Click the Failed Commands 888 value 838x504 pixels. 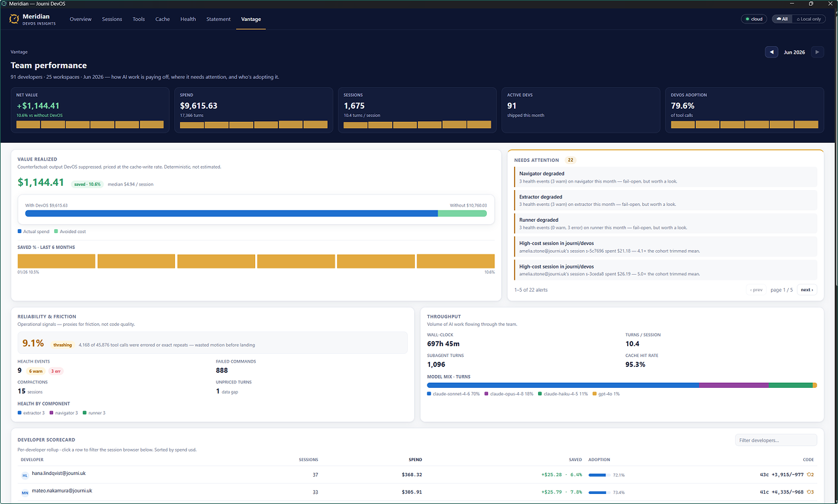(222, 370)
